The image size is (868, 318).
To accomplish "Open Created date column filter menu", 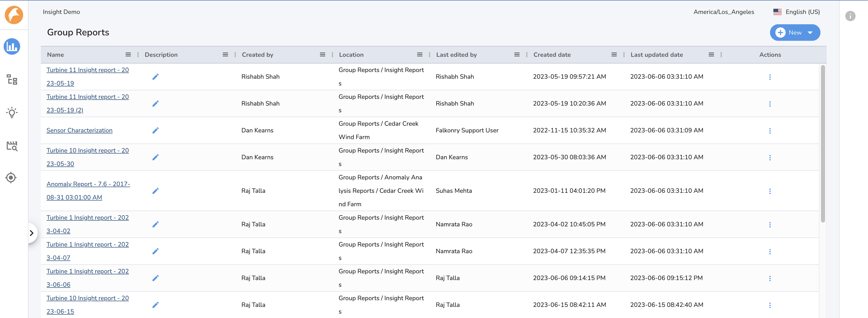I will (x=614, y=54).
